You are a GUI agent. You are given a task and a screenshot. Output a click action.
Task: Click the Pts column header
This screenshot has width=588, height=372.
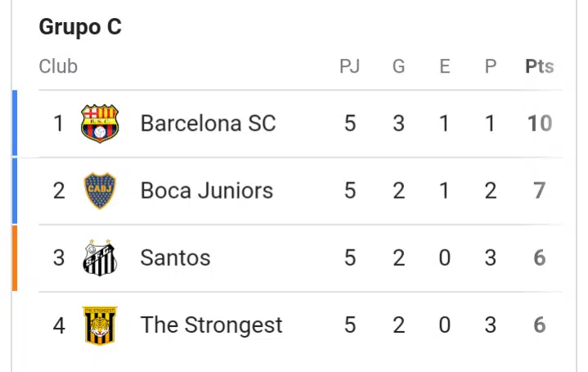click(539, 66)
